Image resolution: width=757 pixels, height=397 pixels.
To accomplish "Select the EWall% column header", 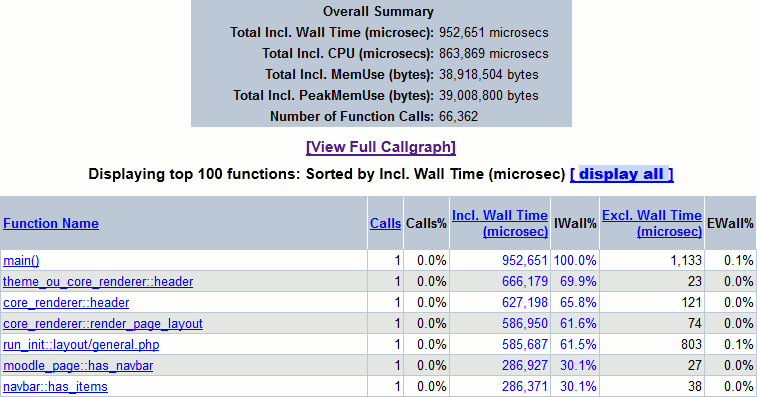I will [x=730, y=224].
